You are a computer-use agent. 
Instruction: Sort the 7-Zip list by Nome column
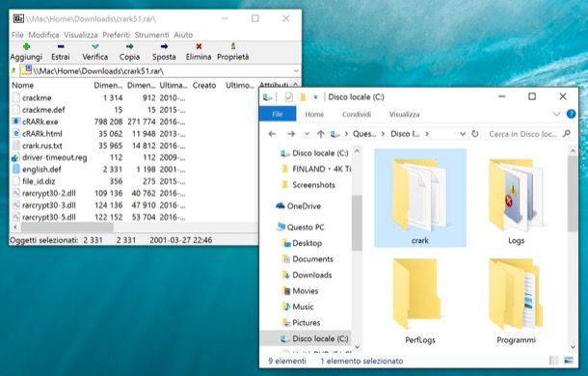tap(22, 85)
